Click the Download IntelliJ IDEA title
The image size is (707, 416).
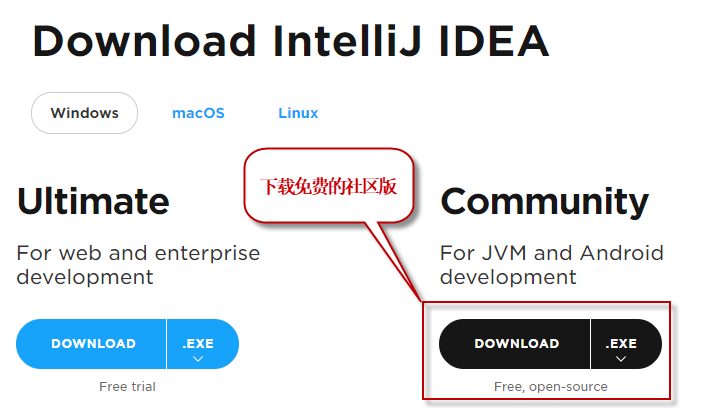[x=291, y=41]
